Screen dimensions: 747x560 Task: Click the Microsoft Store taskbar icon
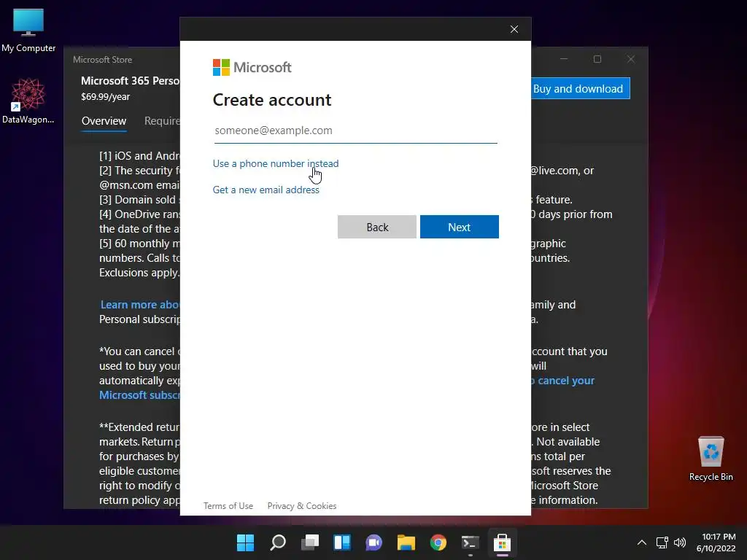pos(502,542)
